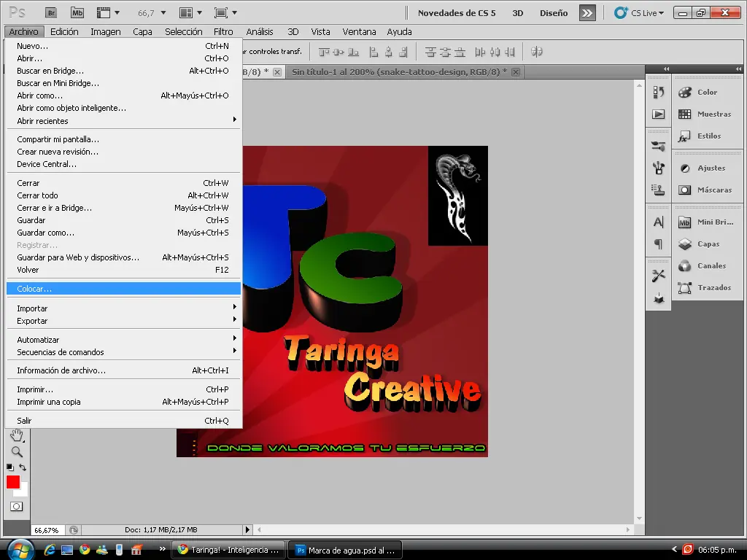The image size is (747, 560).
Task: Open the Capa menu
Action: pos(142,32)
